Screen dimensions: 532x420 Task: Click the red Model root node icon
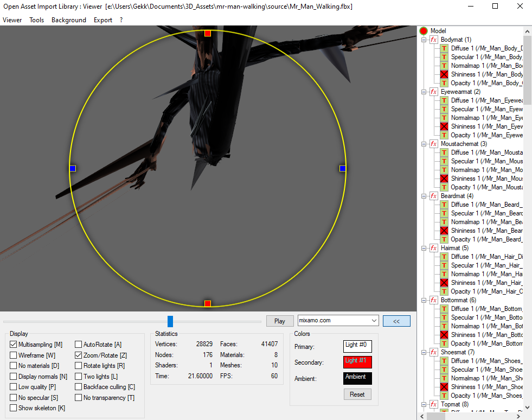[424, 31]
